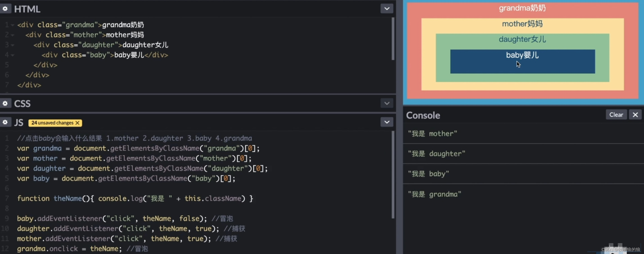The height and width of the screenshot is (254, 644).
Task: Fold HTML line 2 mother div
Action: pos(13,35)
